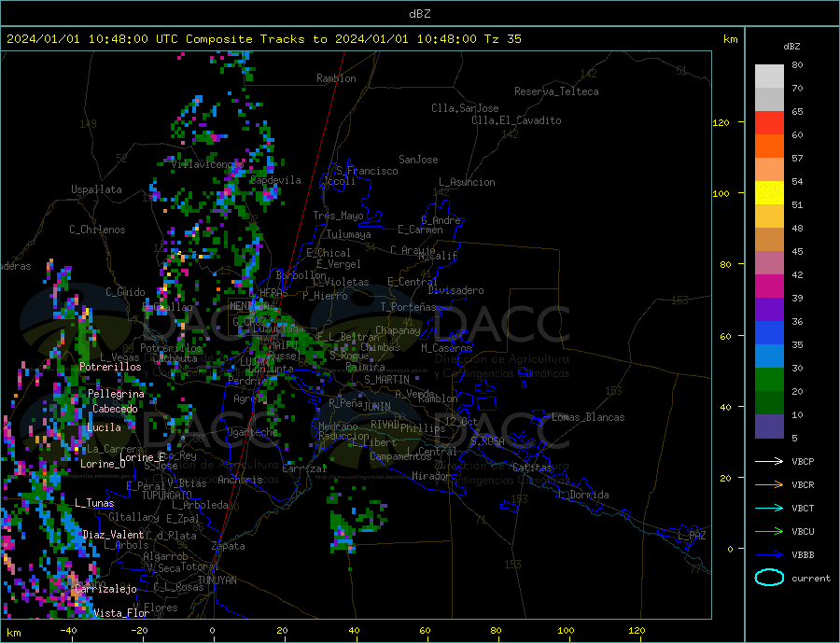
Task: Click the Clla.SanJose map label
Action: tap(465, 108)
